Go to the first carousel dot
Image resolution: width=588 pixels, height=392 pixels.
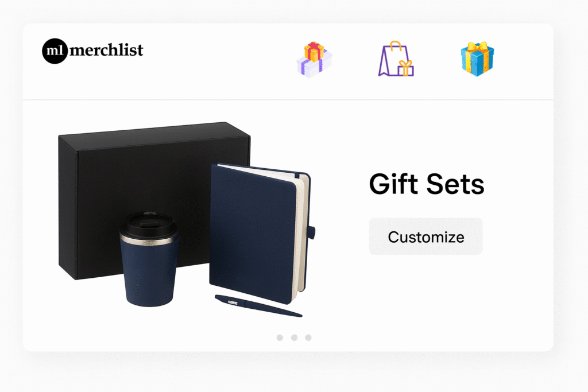tap(280, 337)
